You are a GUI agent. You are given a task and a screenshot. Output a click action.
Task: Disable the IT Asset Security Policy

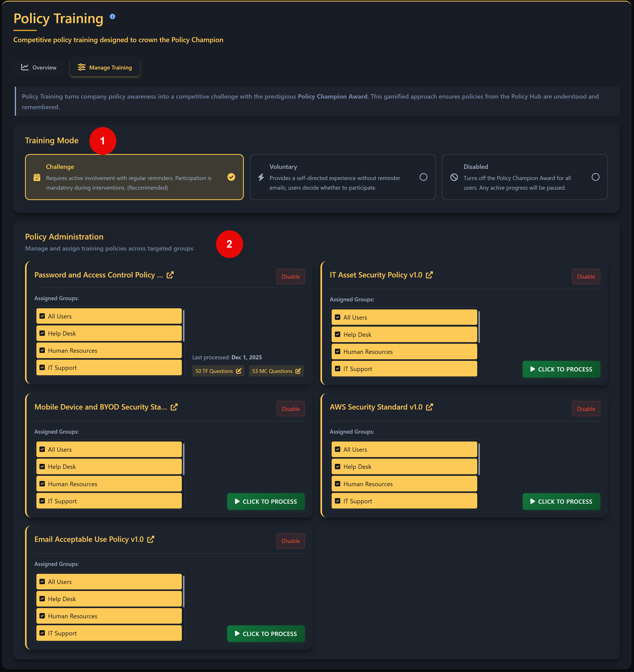pyautogui.click(x=586, y=276)
